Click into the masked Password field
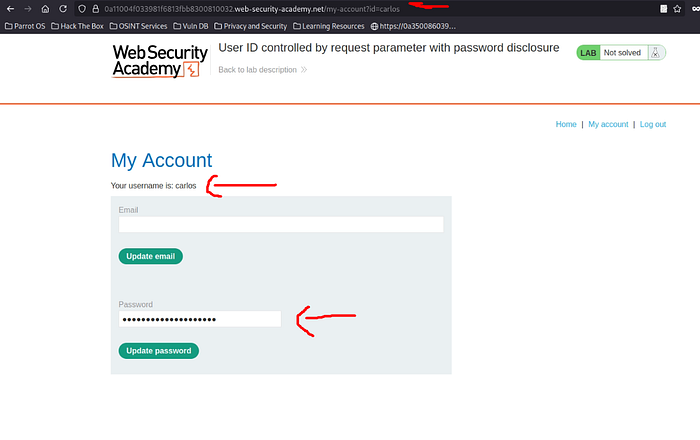The height and width of the screenshot is (440, 700). [x=200, y=319]
